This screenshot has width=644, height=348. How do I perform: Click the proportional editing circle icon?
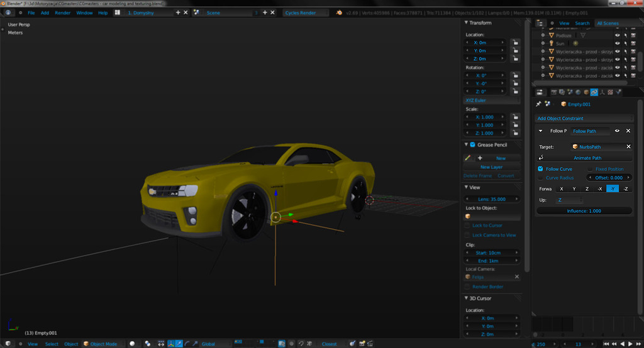coord(292,344)
